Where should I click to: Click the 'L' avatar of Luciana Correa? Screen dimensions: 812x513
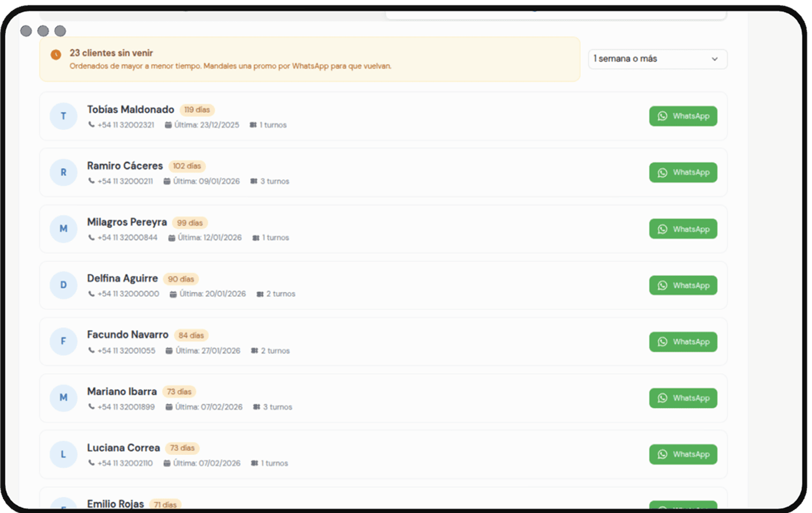coord(63,454)
